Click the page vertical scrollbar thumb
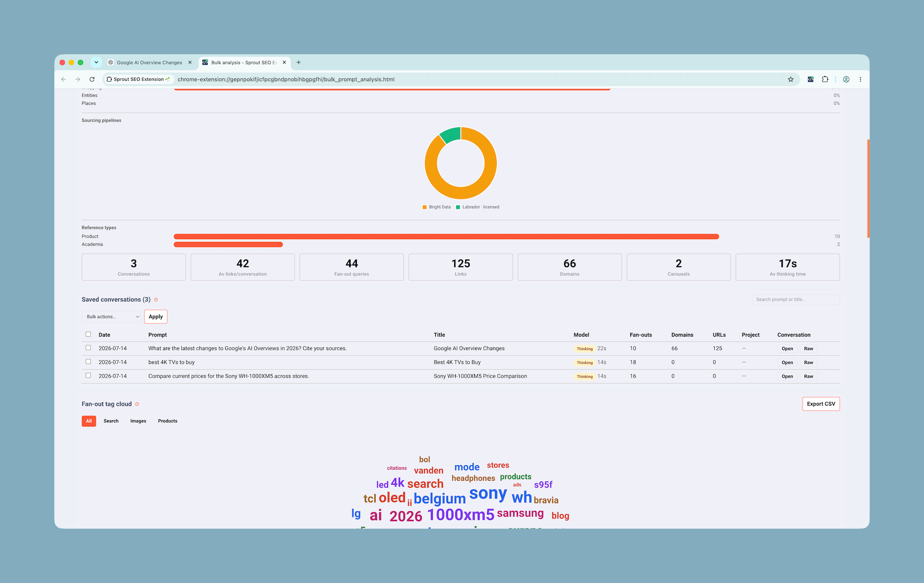Screen dimensions: 924x583 [x=868, y=189]
